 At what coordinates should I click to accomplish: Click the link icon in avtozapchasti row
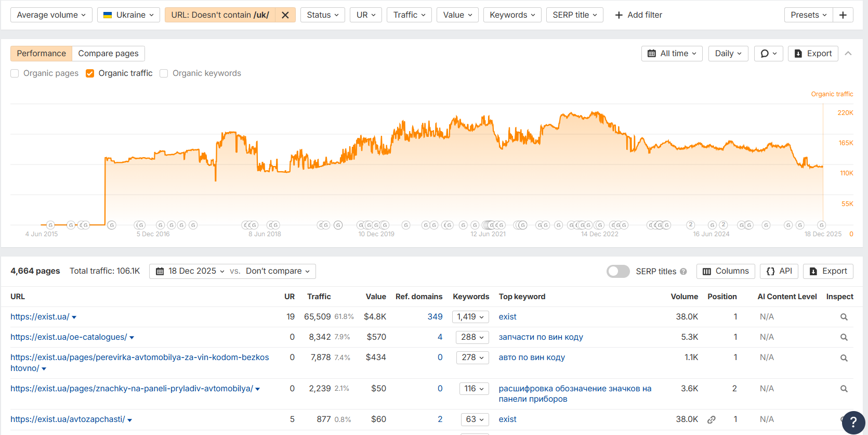pyautogui.click(x=712, y=419)
